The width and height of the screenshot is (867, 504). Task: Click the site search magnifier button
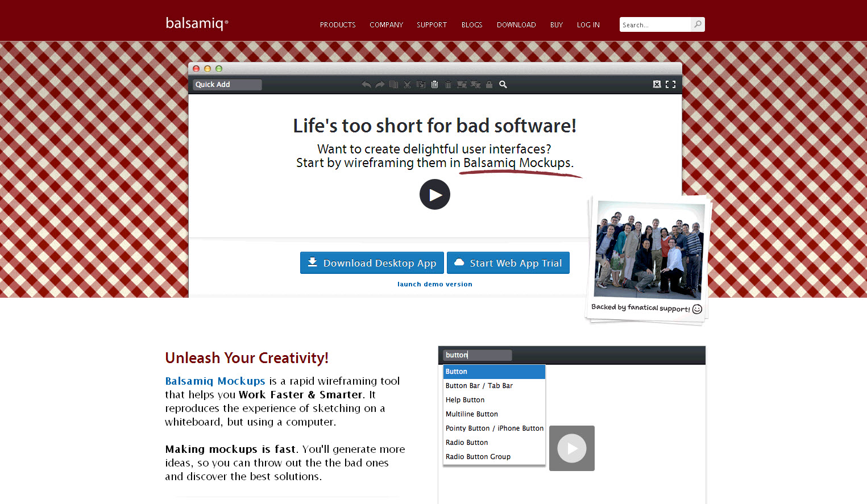point(698,24)
